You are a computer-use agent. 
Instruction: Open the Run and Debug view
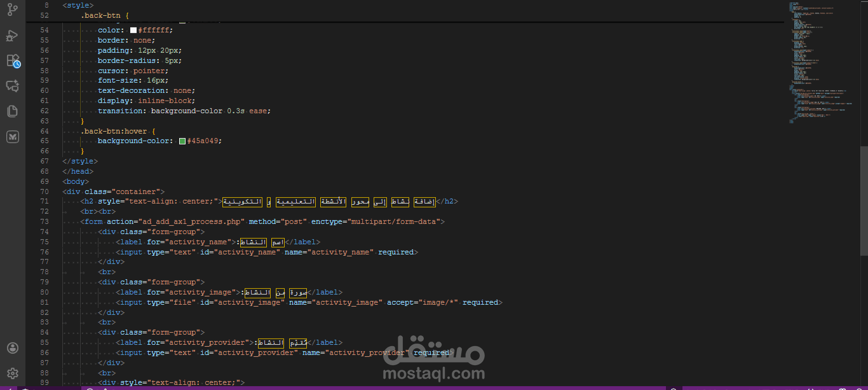pos(13,34)
